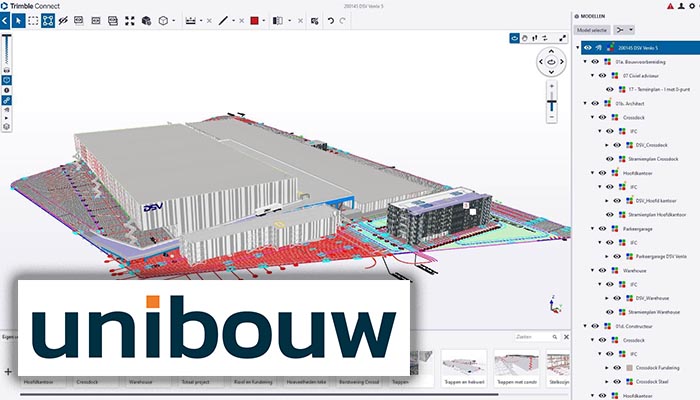This screenshot has width=700, height=400.
Task: Toggle visibility of Crossdock Staal
Action: tap(617, 382)
